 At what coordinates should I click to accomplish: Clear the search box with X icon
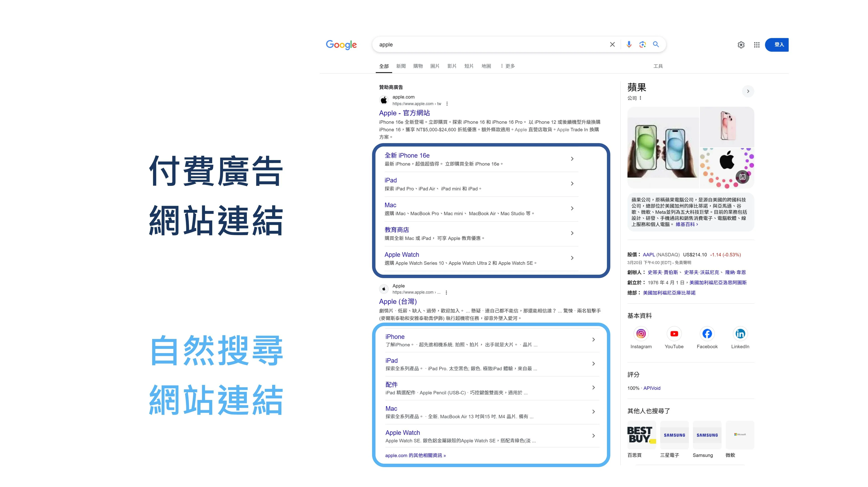click(x=612, y=45)
